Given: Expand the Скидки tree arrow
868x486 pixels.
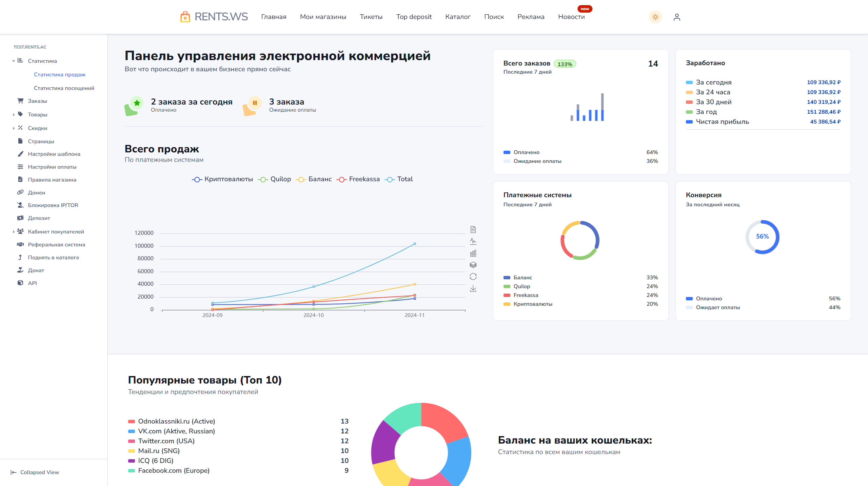Looking at the screenshot, I should tap(14, 128).
